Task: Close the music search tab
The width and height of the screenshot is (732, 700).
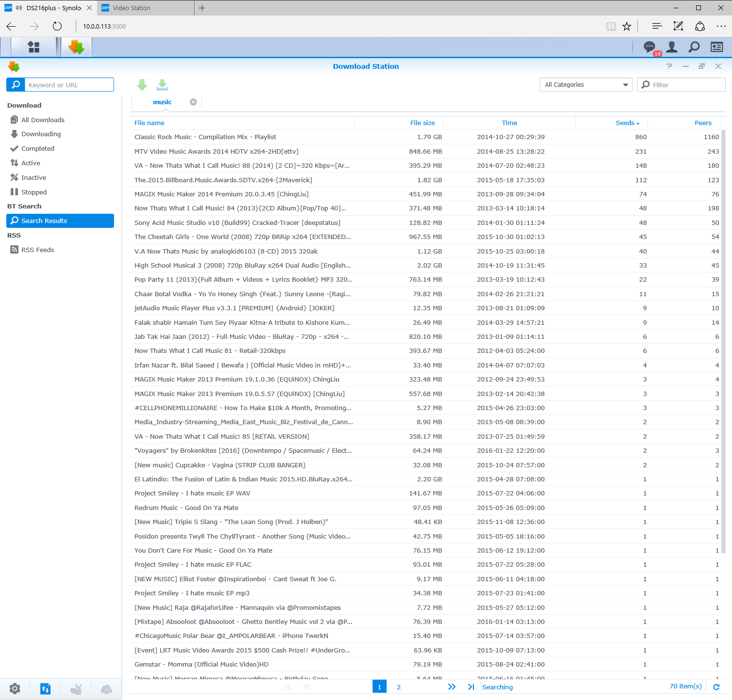Action: 193,102
